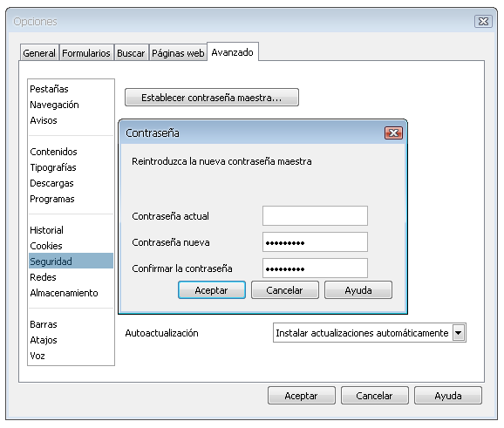The height and width of the screenshot is (428, 504).
Task: Open the Formularios tab
Action: (x=86, y=52)
